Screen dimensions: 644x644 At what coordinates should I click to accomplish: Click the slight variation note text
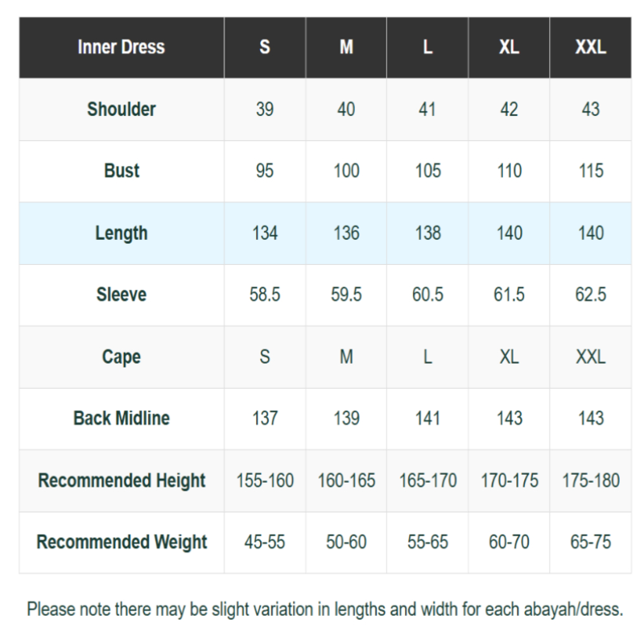[324, 609]
